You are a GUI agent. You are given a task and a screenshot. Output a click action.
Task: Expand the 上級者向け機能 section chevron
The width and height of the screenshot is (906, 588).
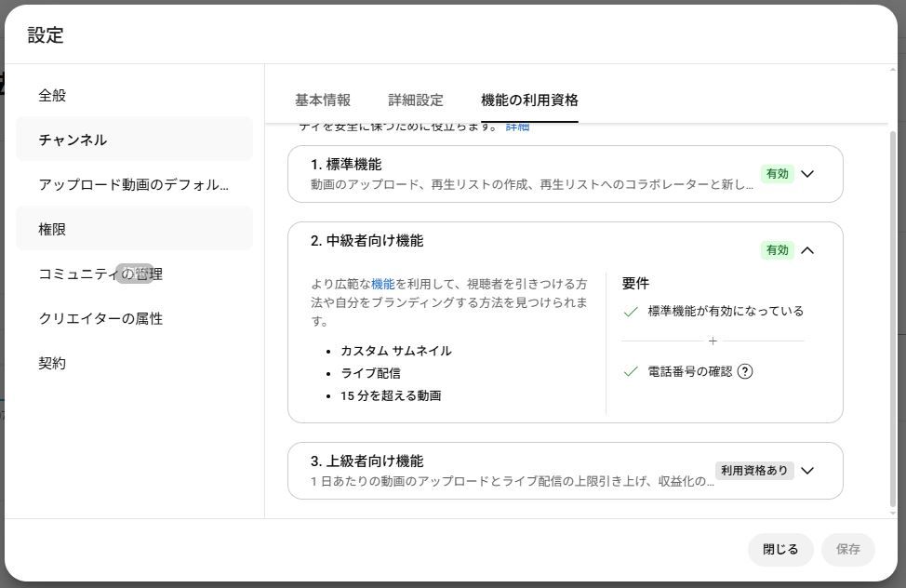pos(807,471)
